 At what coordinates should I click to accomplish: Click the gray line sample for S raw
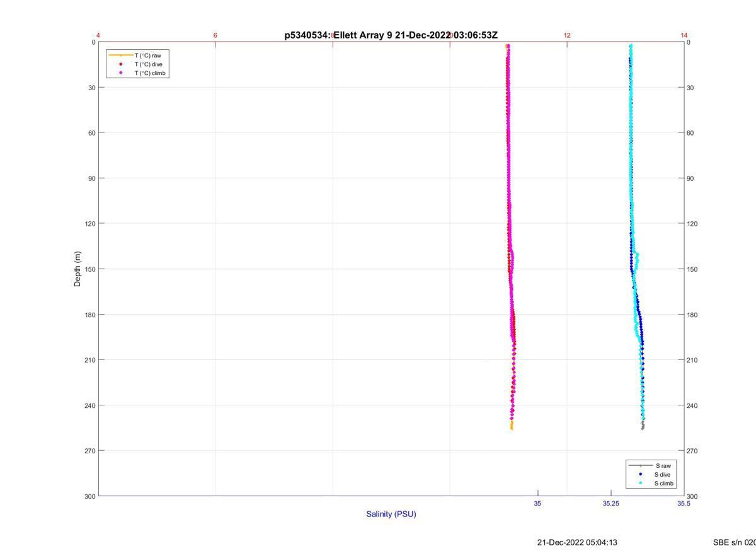point(640,465)
